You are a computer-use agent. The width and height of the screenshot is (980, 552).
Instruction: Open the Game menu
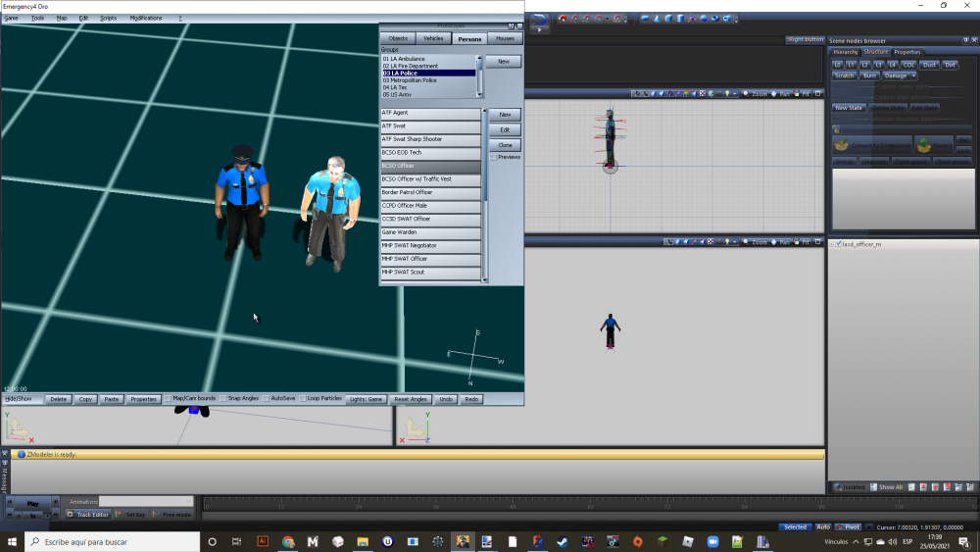click(11, 18)
